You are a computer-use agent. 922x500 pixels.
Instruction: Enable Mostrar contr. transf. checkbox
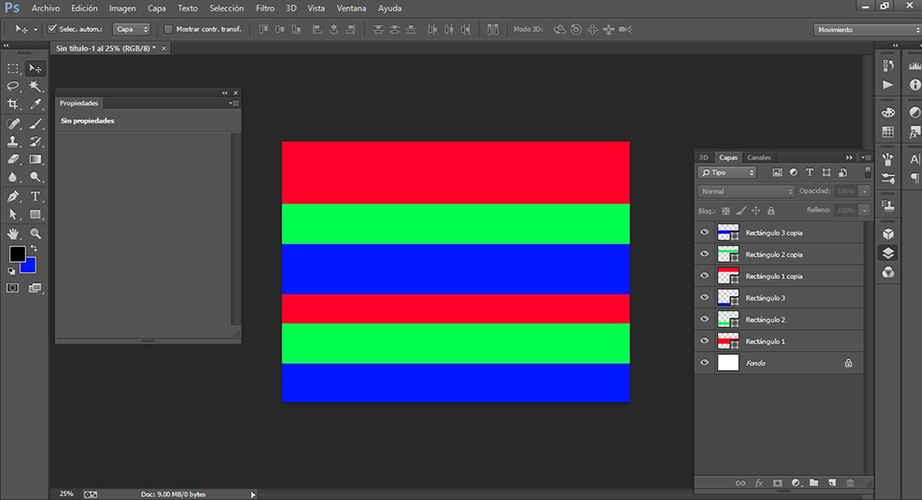(x=168, y=29)
